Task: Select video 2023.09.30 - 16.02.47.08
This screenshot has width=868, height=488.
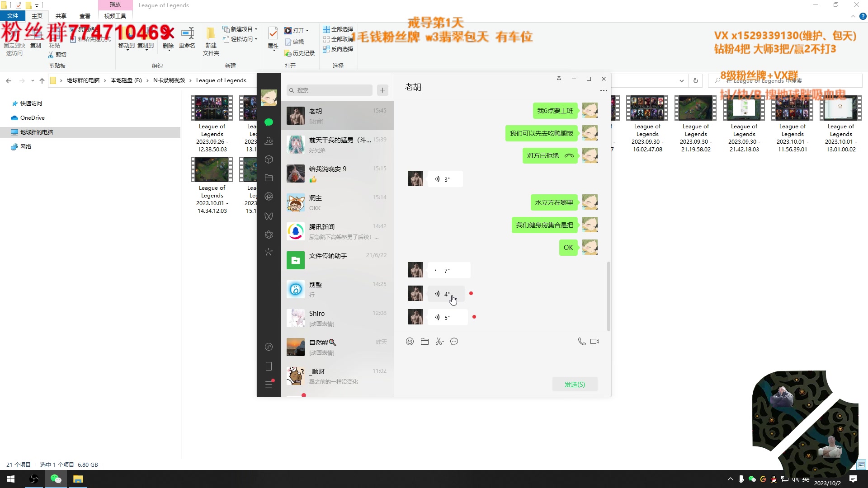Action: 647,124
